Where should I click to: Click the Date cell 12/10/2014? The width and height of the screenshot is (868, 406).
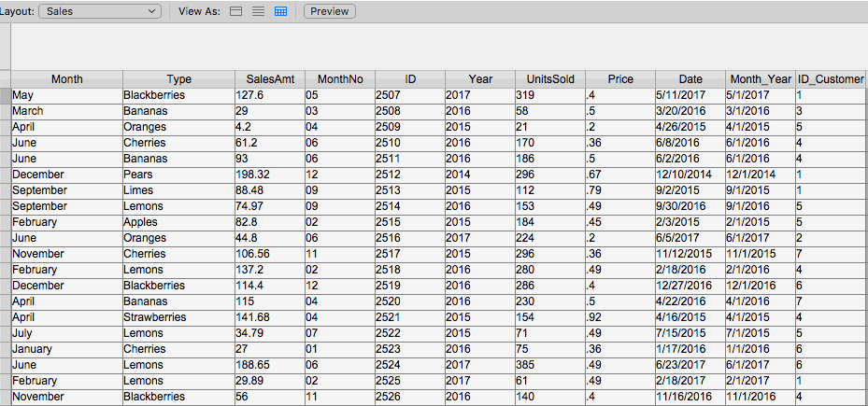click(690, 175)
